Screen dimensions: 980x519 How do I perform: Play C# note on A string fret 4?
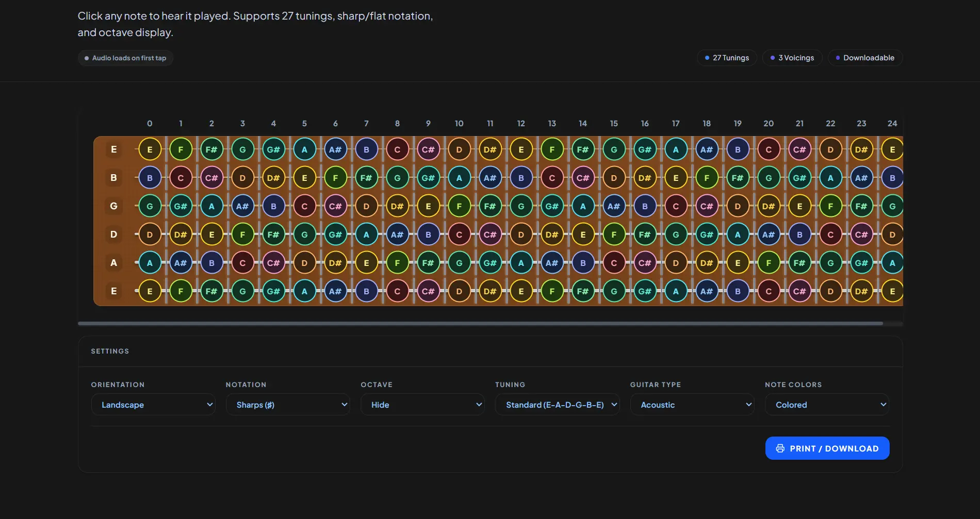point(273,263)
